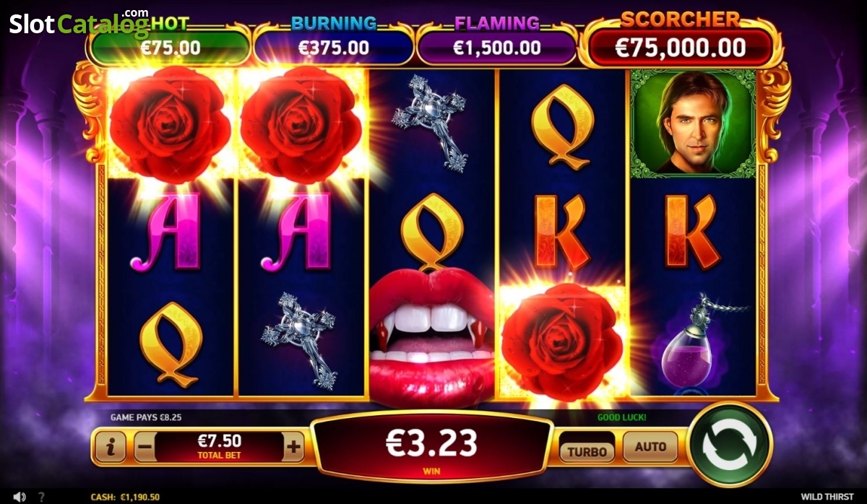867x504 pixels.
Task: Click the green spin button
Action: point(730,446)
